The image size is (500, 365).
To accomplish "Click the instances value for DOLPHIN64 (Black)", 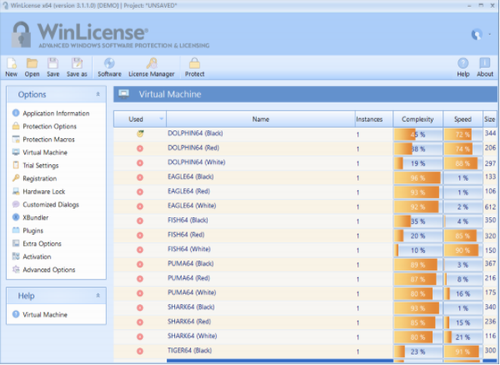I will click(x=358, y=135).
